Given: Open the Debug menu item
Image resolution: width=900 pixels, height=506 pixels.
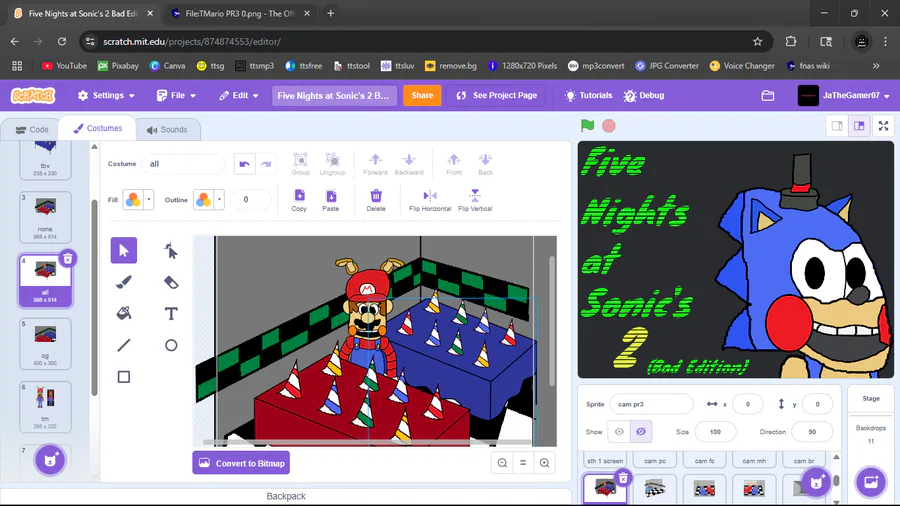Looking at the screenshot, I should (x=644, y=96).
